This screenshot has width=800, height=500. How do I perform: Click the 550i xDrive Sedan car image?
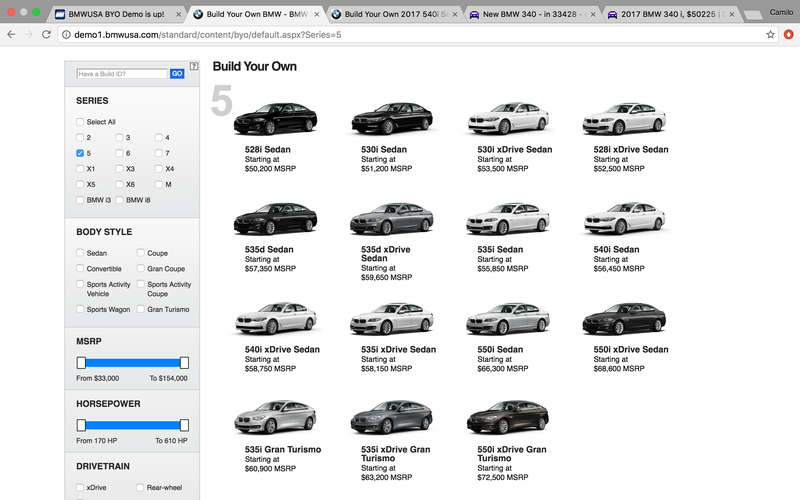pos(624,318)
